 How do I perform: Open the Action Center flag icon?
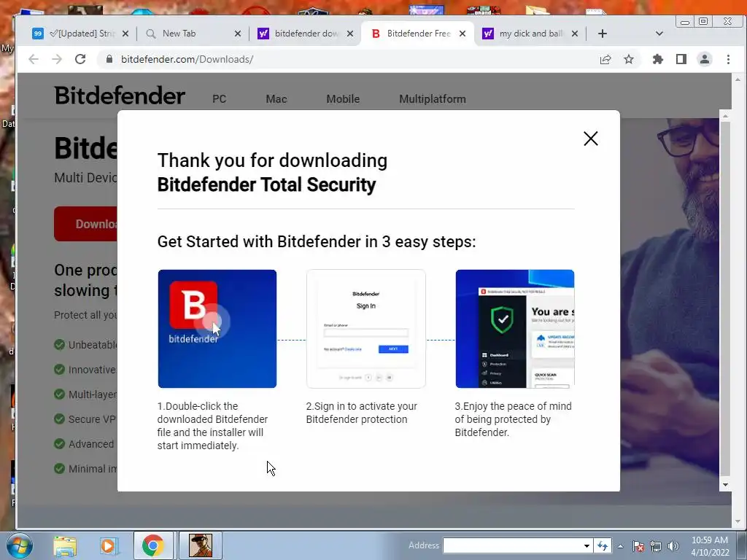click(638, 546)
